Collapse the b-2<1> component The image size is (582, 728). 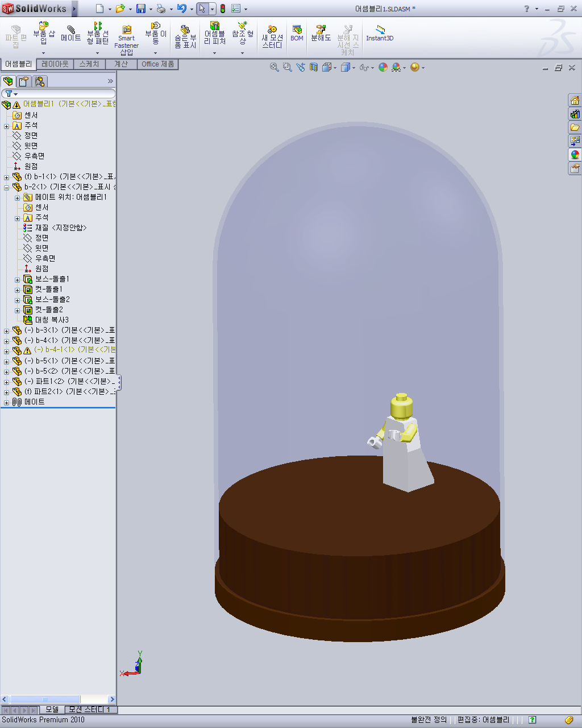coord(6,188)
